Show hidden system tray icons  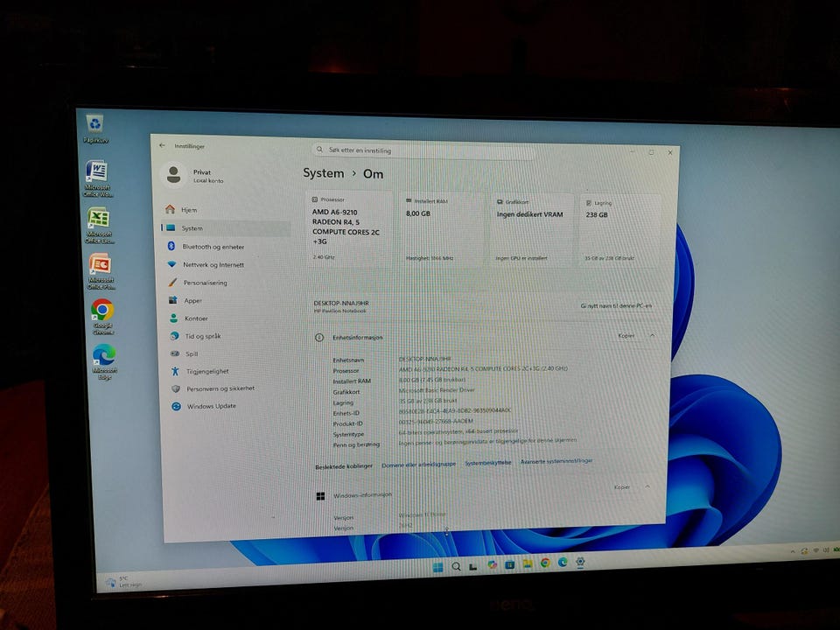point(793,552)
